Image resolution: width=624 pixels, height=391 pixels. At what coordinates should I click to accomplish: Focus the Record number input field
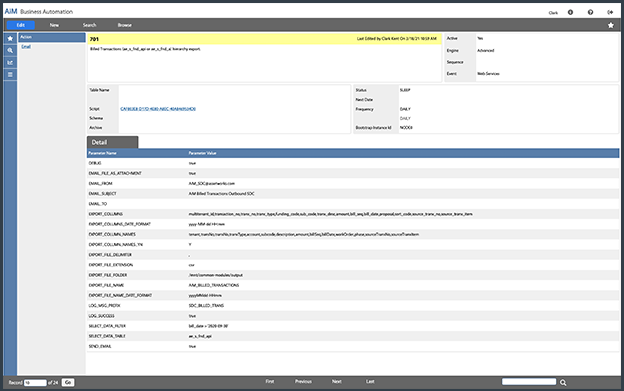(35, 383)
